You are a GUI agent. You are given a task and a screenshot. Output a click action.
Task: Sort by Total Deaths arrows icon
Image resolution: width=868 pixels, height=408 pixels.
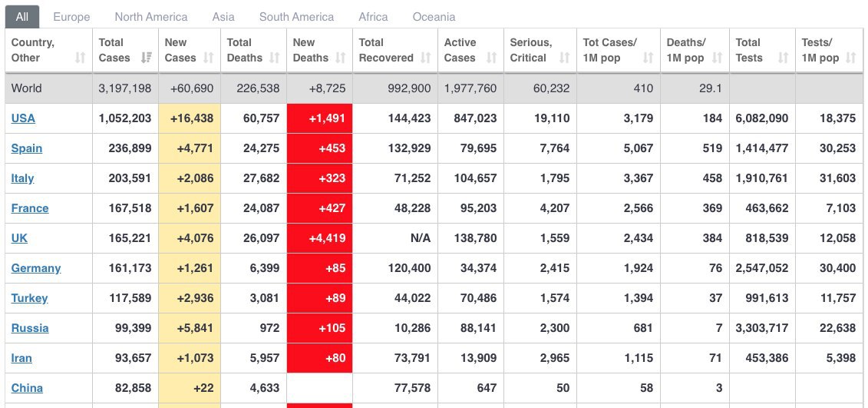(275, 58)
